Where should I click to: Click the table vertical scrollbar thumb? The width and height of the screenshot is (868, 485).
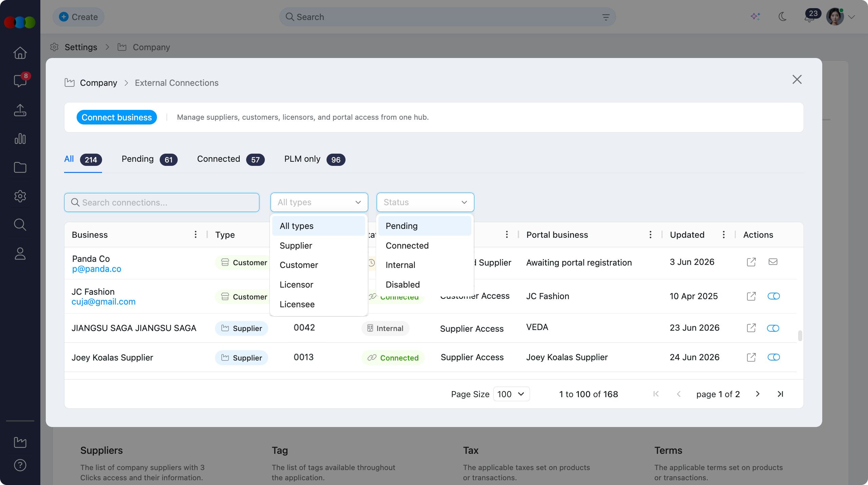[x=800, y=336]
